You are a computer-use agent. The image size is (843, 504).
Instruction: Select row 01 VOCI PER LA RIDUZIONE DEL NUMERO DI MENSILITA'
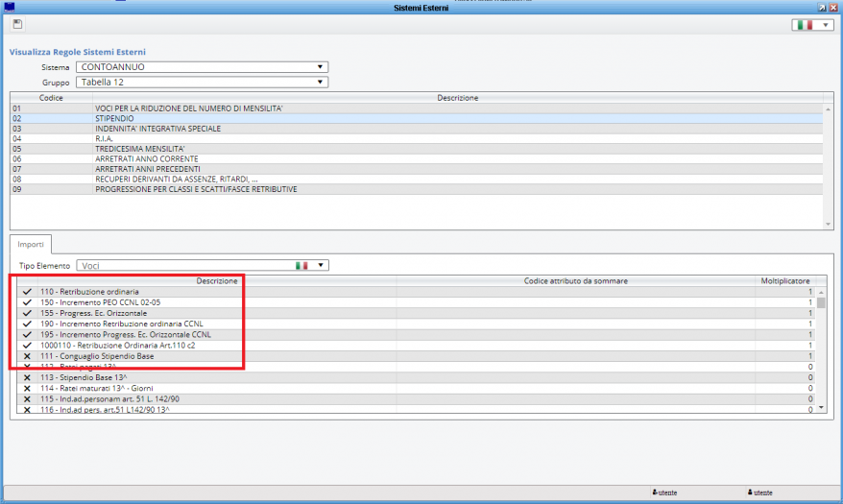coord(417,108)
